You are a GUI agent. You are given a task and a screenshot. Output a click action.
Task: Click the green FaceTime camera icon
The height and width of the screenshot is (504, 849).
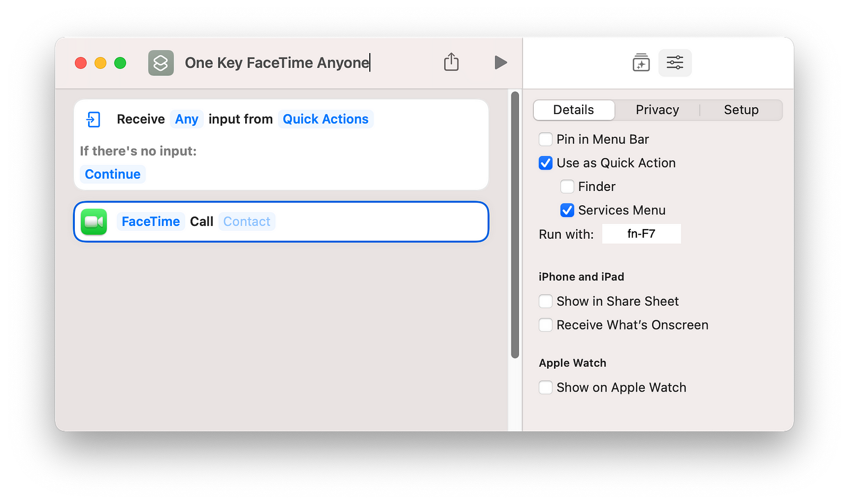(94, 222)
